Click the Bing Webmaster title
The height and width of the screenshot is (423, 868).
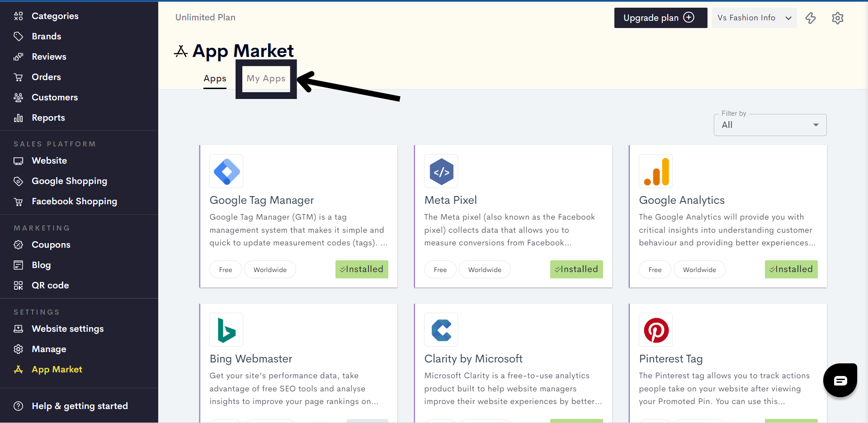point(251,359)
